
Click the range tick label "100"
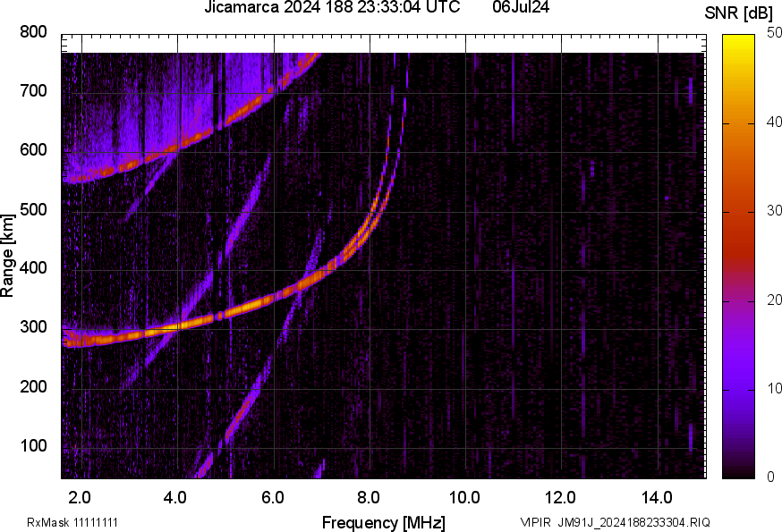33,445
